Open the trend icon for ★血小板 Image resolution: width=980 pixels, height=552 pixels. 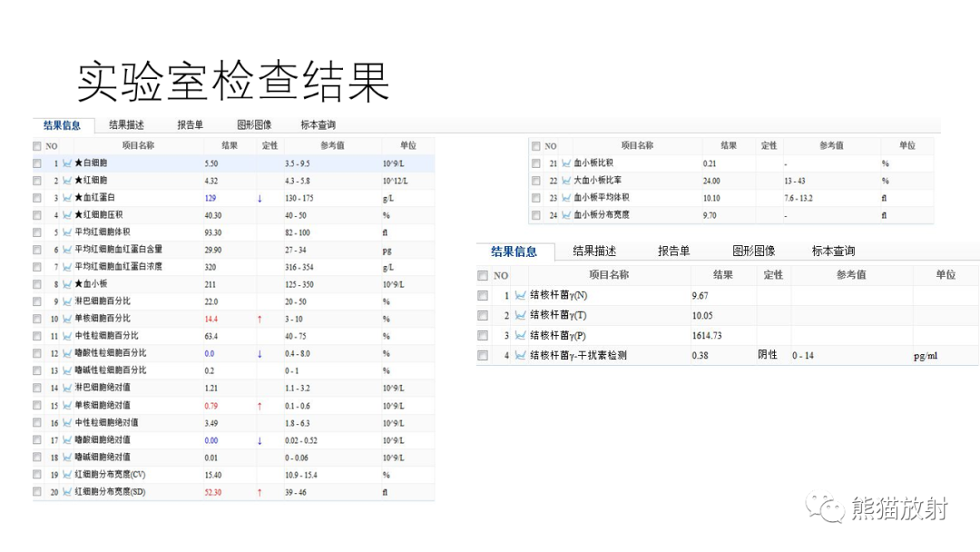point(67,284)
